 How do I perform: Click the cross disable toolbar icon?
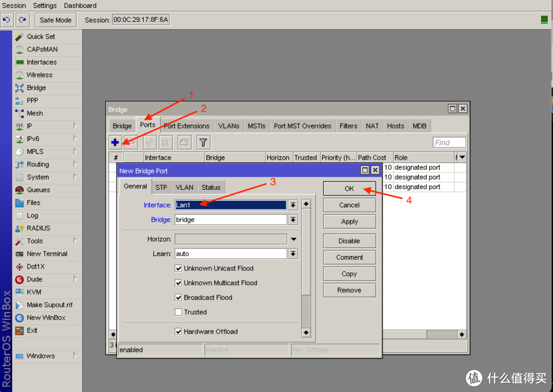coord(165,142)
